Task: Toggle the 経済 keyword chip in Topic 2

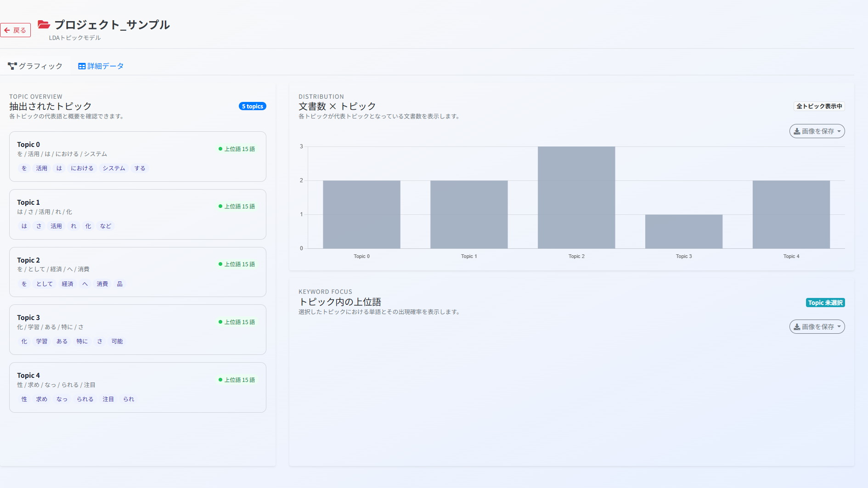Action: [68, 284]
